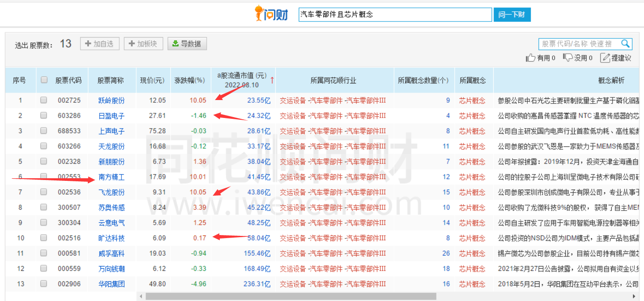
Task: Click industry link in 上声电子 row
Action: (333, 131)
